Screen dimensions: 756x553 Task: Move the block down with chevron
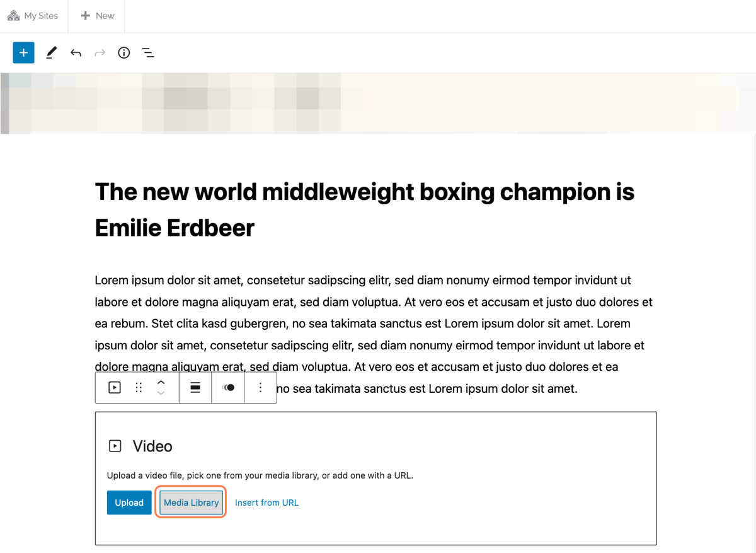(x=161, y=393)
